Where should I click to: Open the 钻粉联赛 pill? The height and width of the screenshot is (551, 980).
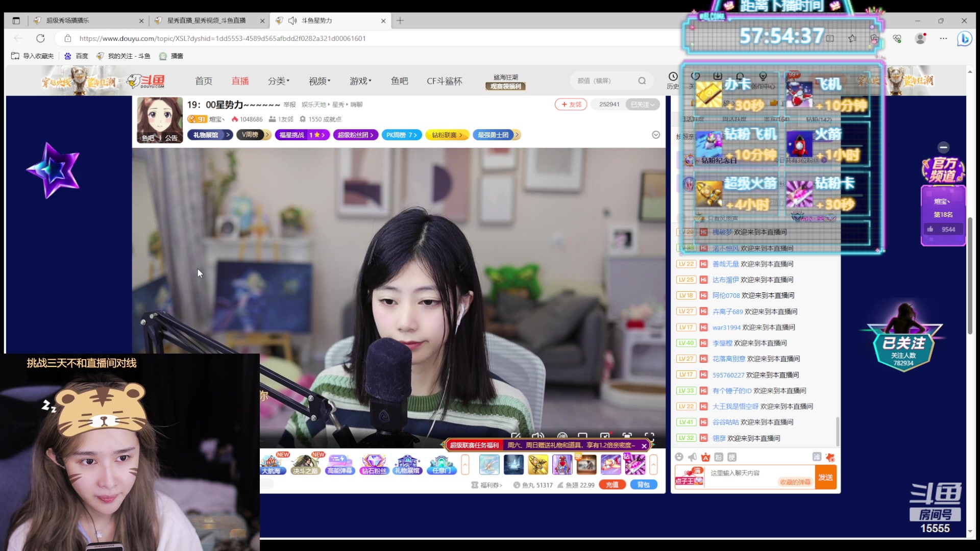447,135
